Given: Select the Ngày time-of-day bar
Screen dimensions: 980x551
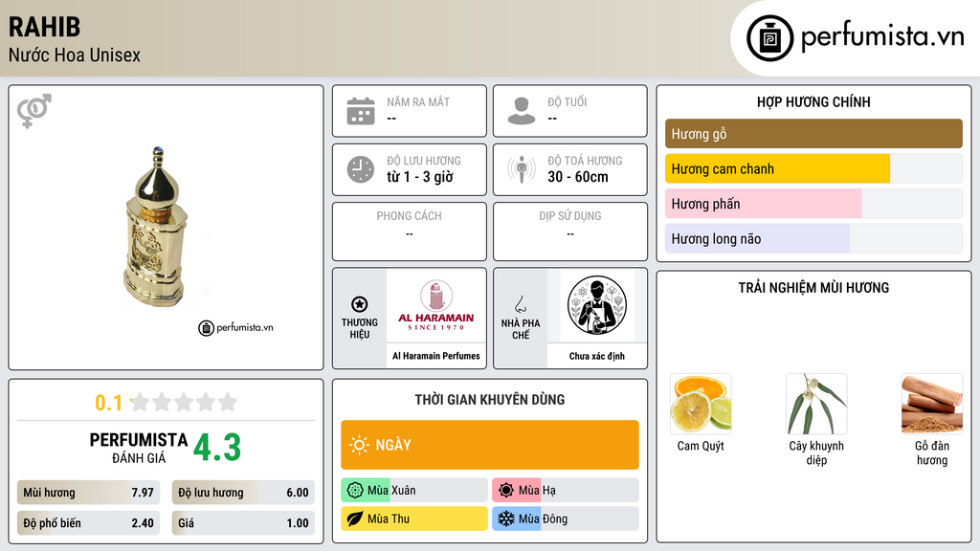Looking at the screenshot, I should point(490,445).
